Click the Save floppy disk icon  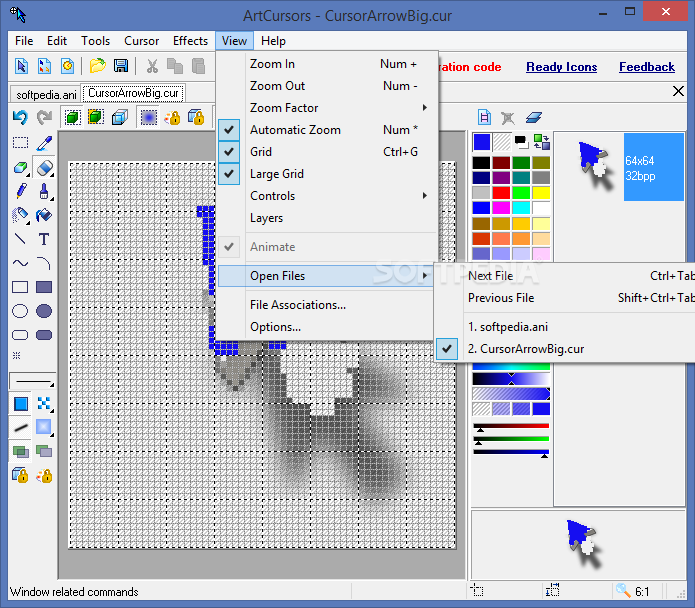pyautogui.click(x=121, y=66)
